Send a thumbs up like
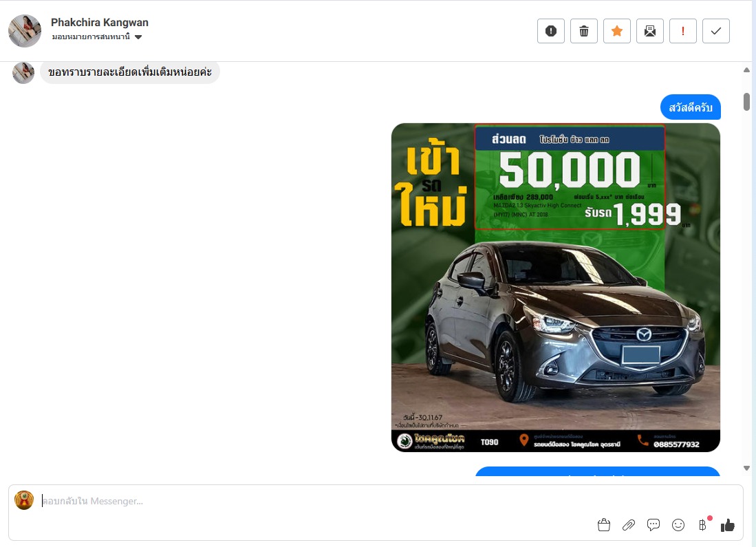This screenshot has height=547, width=756. pyautogui.click(x=728, y=525)
